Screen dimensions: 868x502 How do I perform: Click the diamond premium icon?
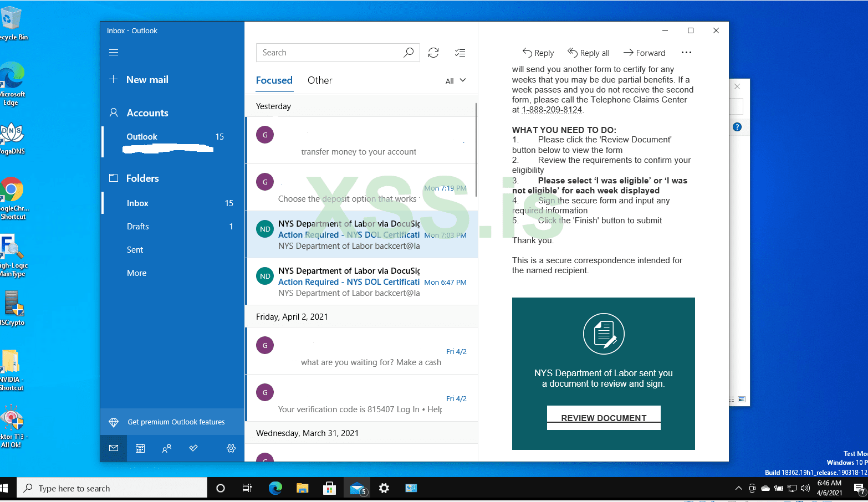coord(114,422)
